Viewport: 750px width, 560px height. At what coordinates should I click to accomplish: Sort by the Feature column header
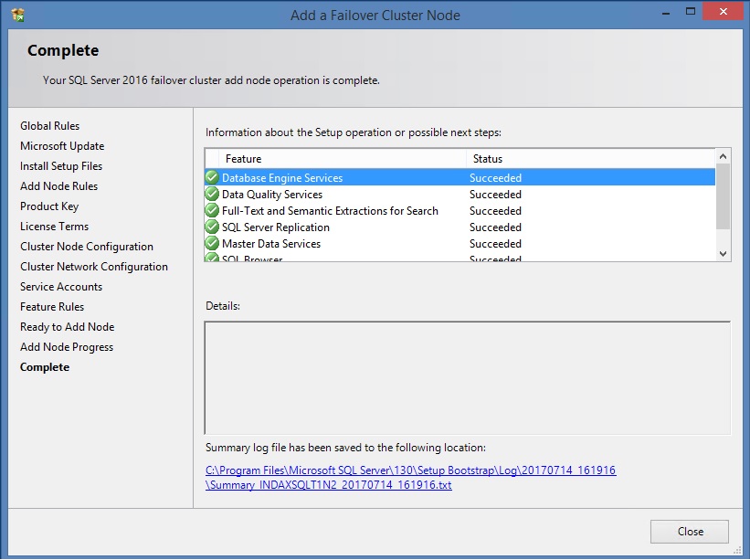point(338,159)
